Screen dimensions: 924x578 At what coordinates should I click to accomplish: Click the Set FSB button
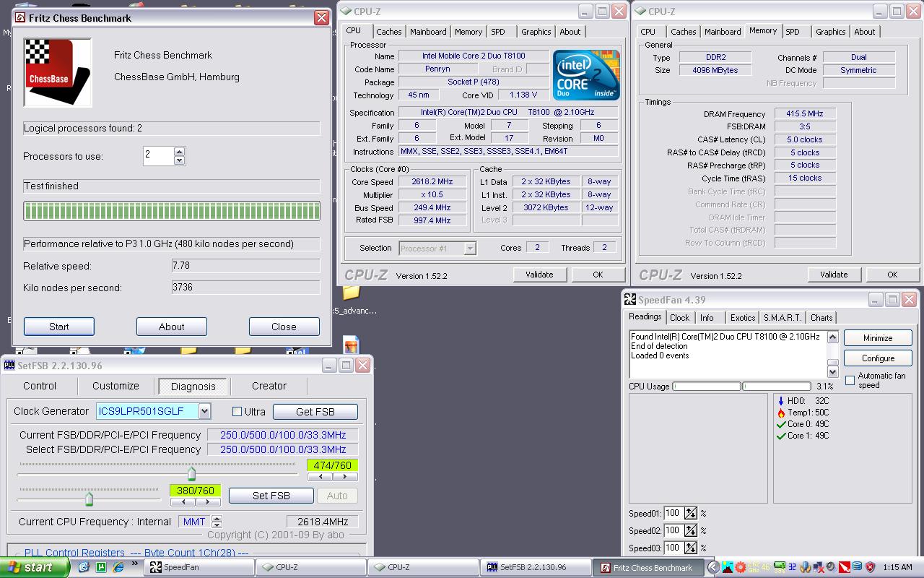coord(271,496)
